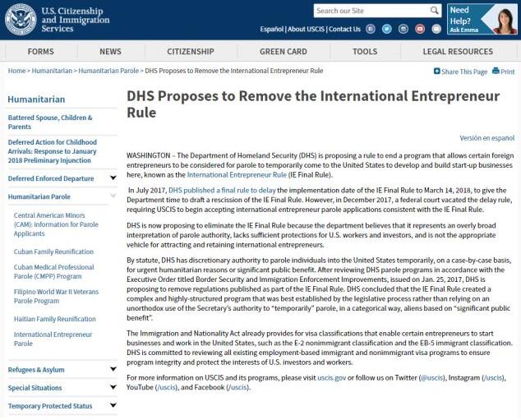Open the Versión en español link
Screen dimensions: 521x420
(486, 138)
